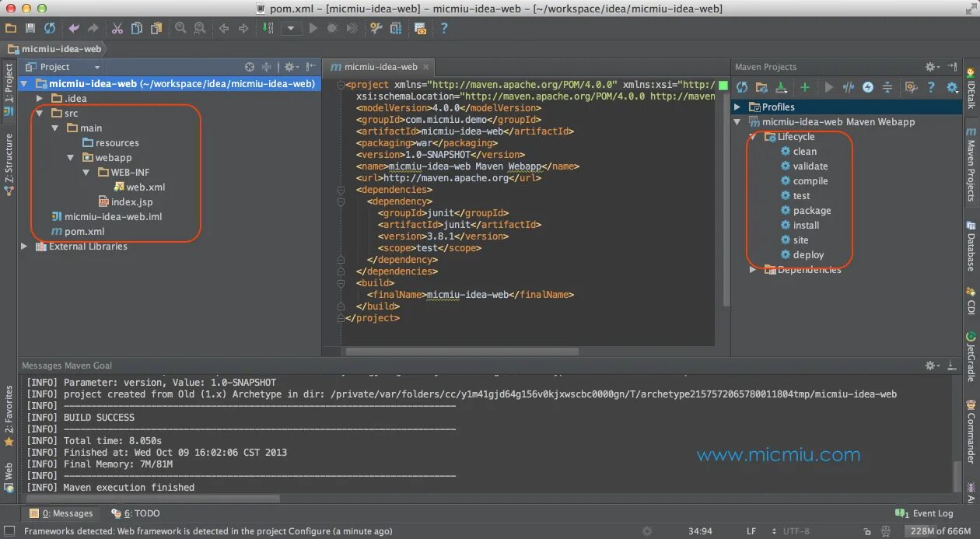
Task: Open Maven Projects panel gear menu
Action: pos(932,67)
